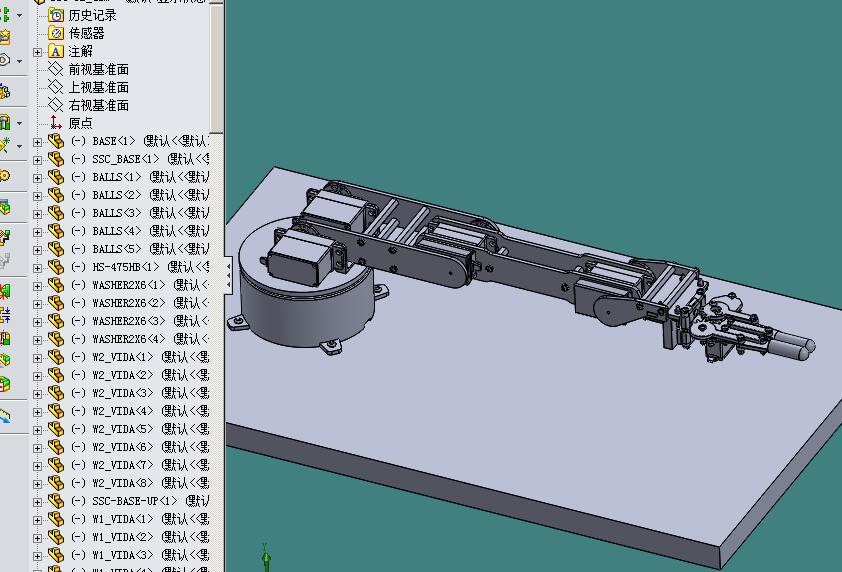842x572 pixels.
Task: Select the 右视基准面 label
Action: 99,105
